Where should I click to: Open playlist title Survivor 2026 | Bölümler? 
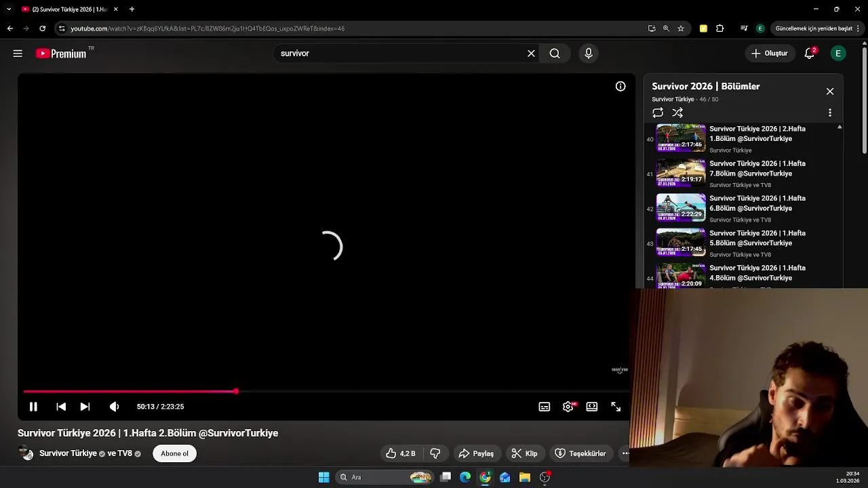click(706, 87)
